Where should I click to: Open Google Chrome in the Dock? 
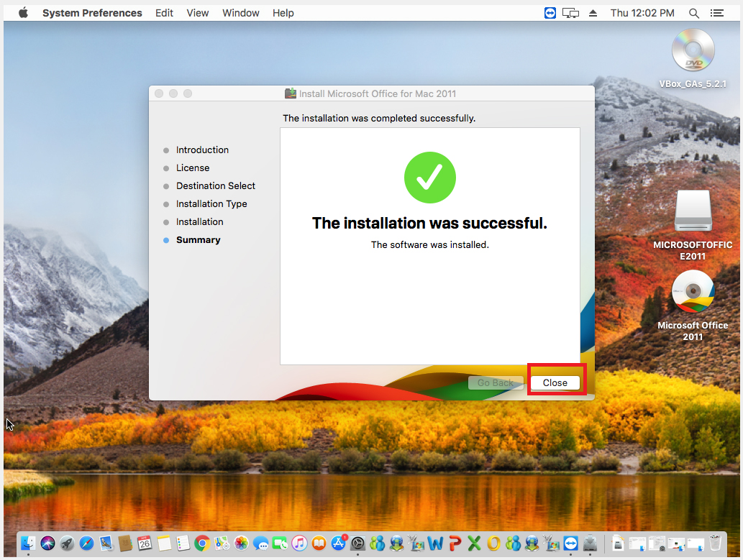click(202, 543)
